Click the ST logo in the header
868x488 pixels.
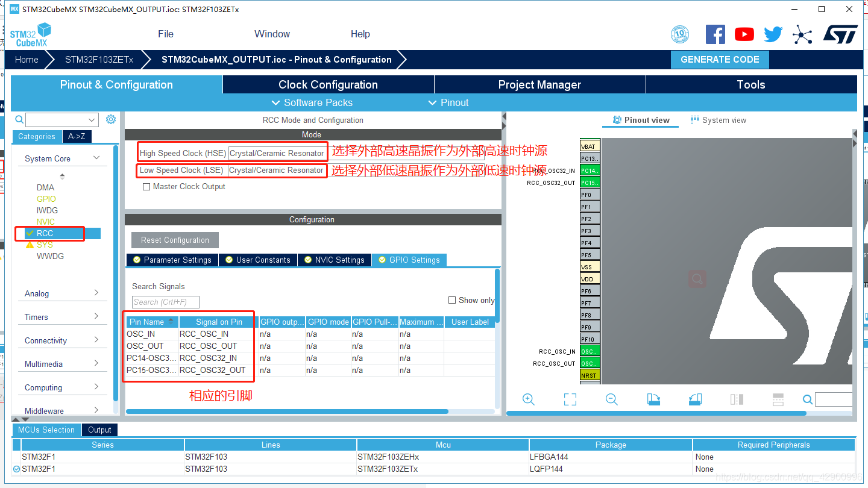pos(840,34)
